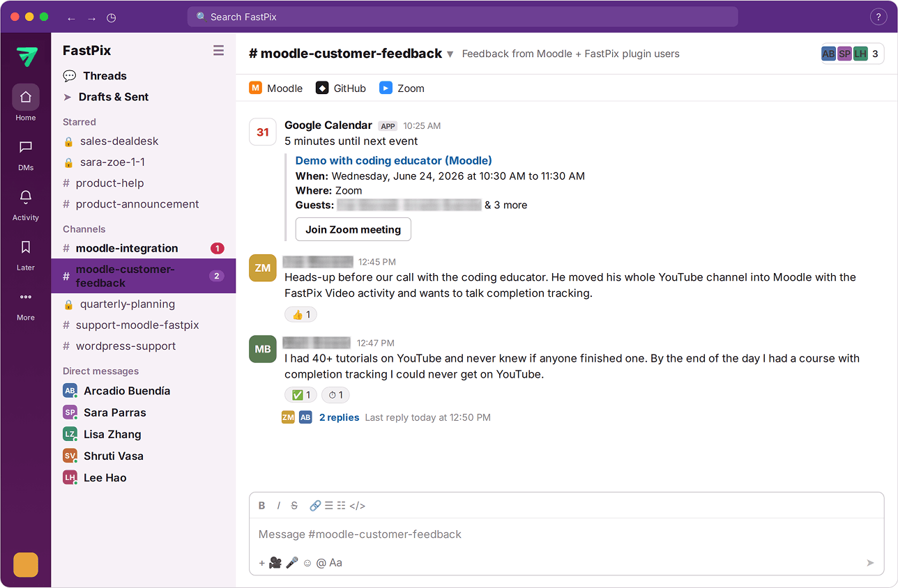Click the Google Calendar app icon
The width and height of the screenshot is (898, 588).
263,132
